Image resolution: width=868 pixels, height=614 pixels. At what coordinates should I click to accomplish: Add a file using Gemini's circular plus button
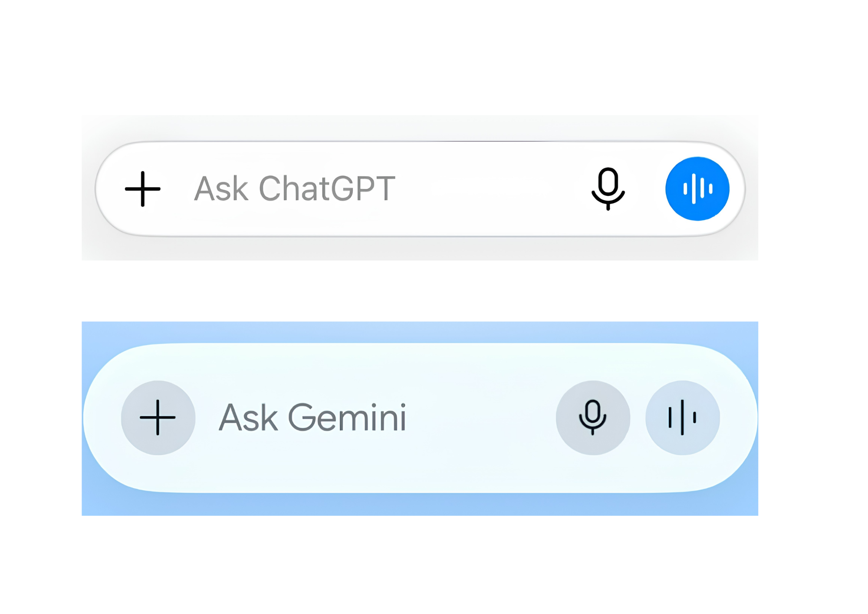(158, 418)
